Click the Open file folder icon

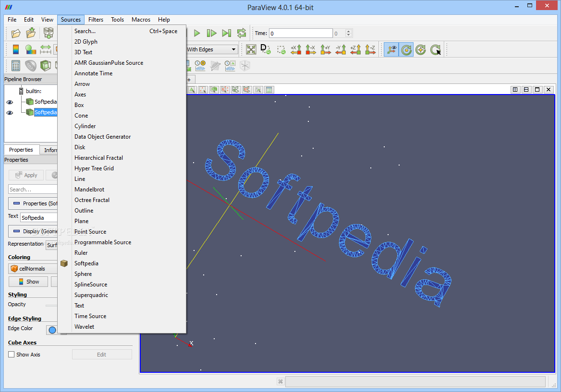click(x=16, y=33)
